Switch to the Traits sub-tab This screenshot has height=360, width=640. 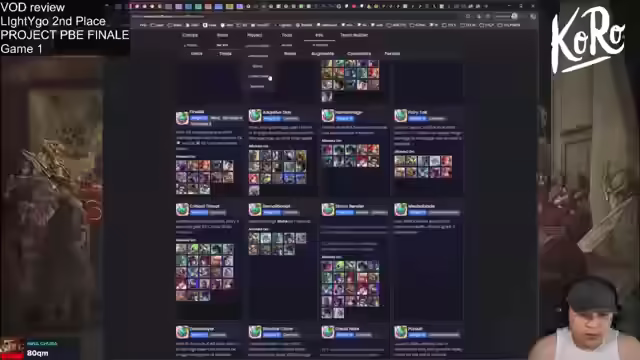click(x=225, y=53)
